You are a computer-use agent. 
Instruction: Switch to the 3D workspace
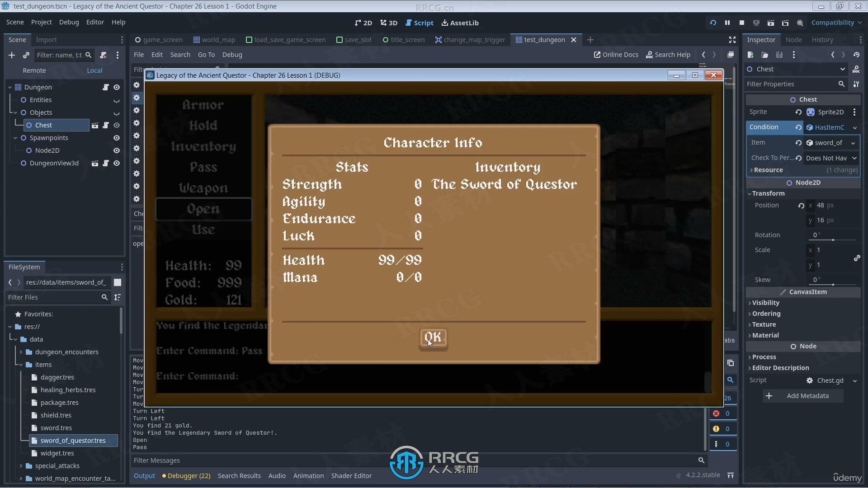coord(389,23)
